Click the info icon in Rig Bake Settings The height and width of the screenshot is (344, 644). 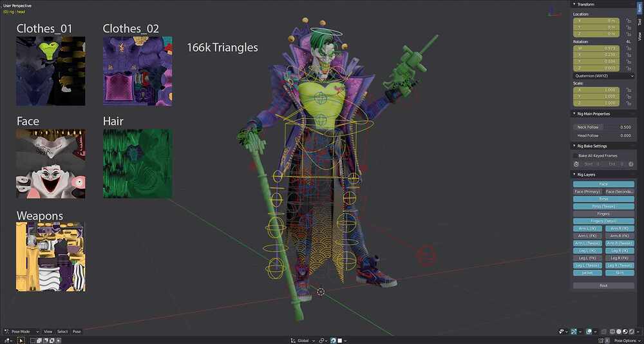(631, 164)
